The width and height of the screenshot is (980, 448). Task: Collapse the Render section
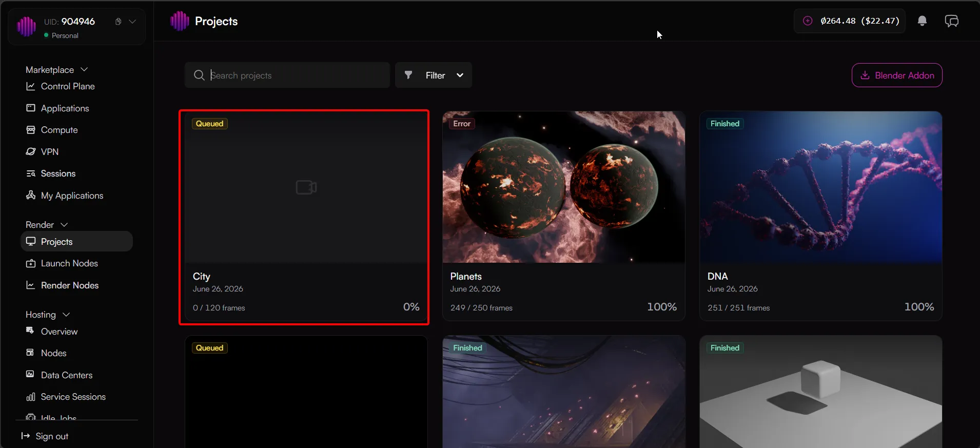click(64, 225)
